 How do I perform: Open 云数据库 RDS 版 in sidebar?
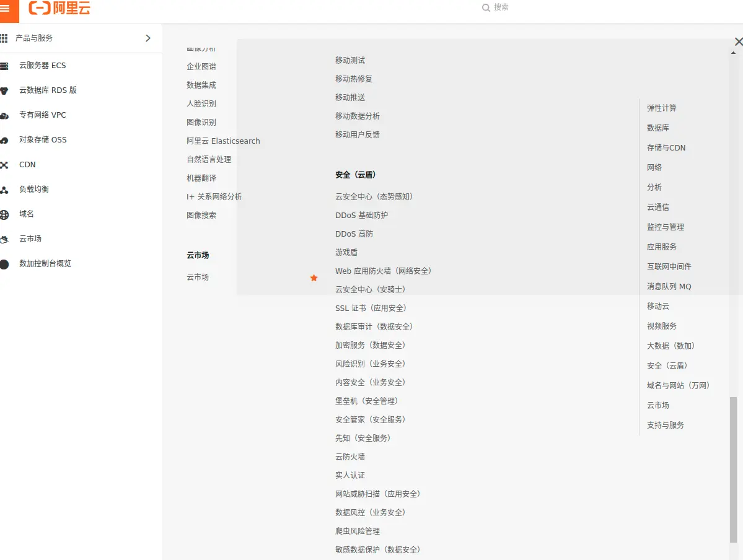coord(48,90)
